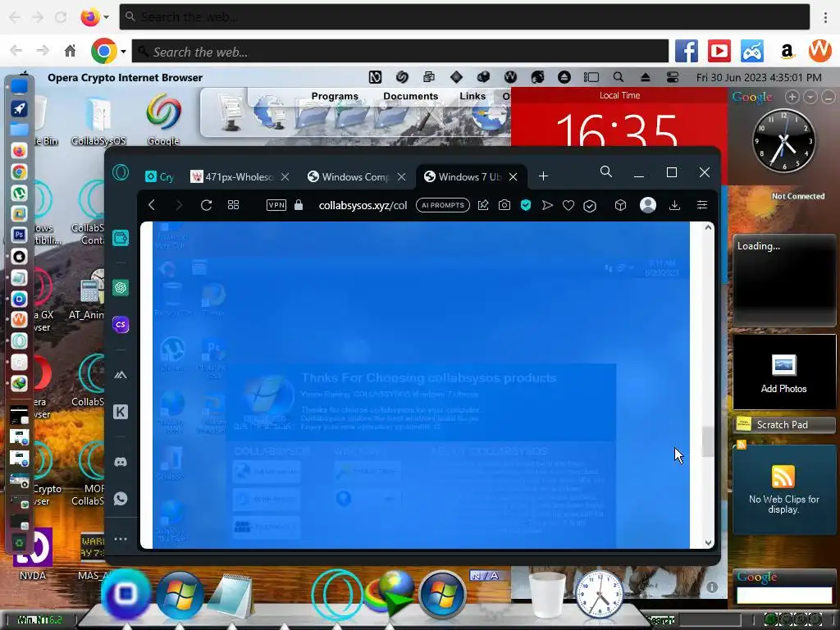
Task: Open the CollabSysOS desktop folder
Action: (x=98, y=121)
